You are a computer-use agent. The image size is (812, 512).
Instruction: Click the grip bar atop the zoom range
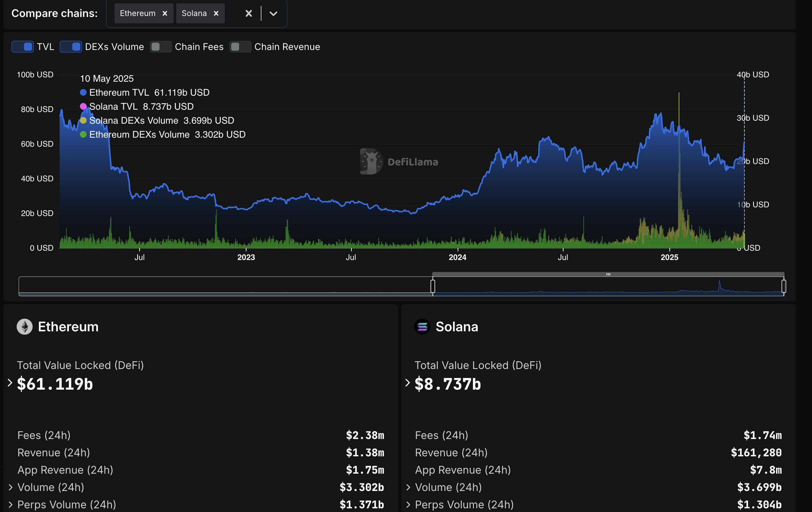(x=608, y=274)
